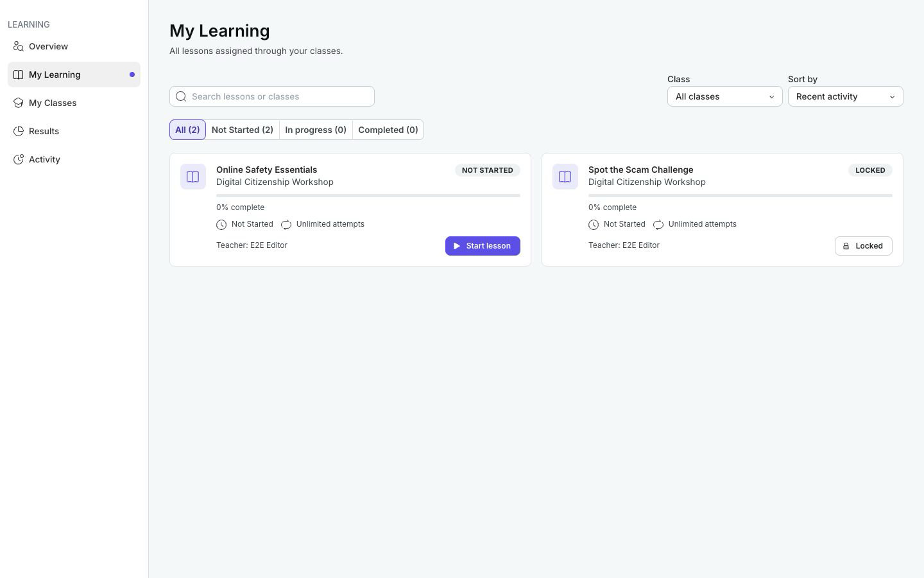Click attempts loop icon on Online Safety Essentials
The image size is (924, 578).
click(x=286, y=225)
